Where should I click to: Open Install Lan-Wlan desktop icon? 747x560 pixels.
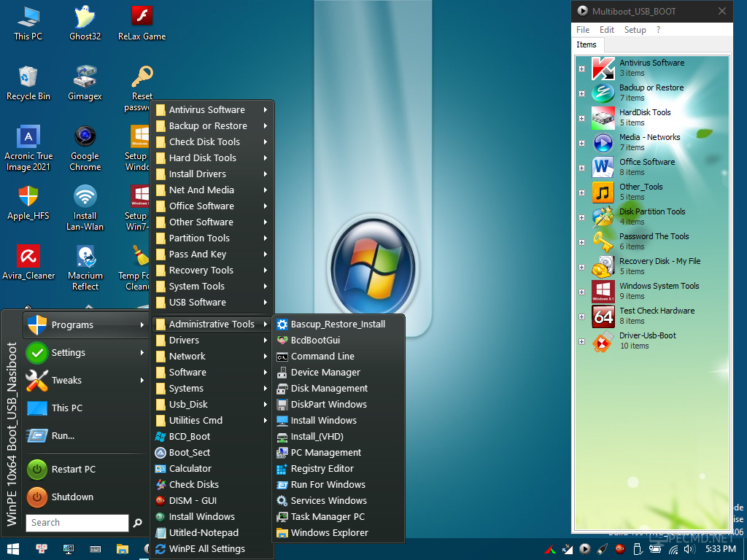coord(85,208)
